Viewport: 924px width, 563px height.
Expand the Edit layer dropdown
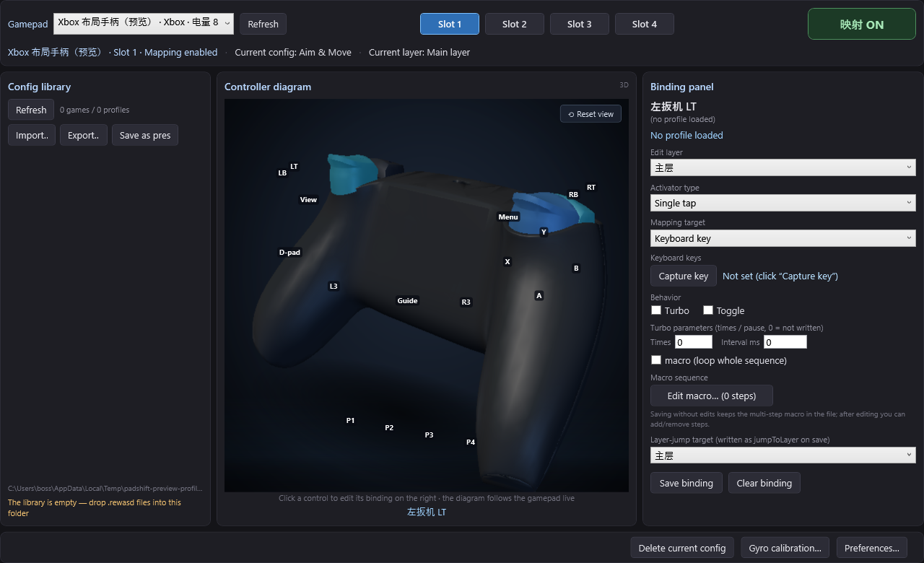click(783, 167)
